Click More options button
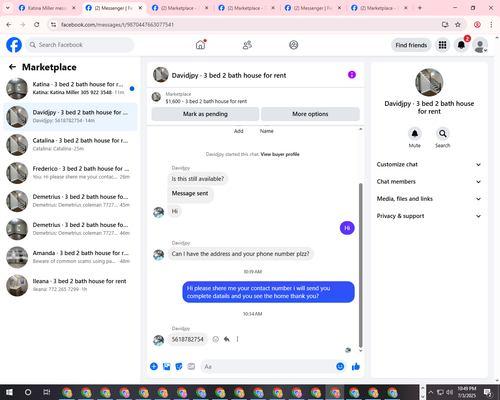 [310, 114]
